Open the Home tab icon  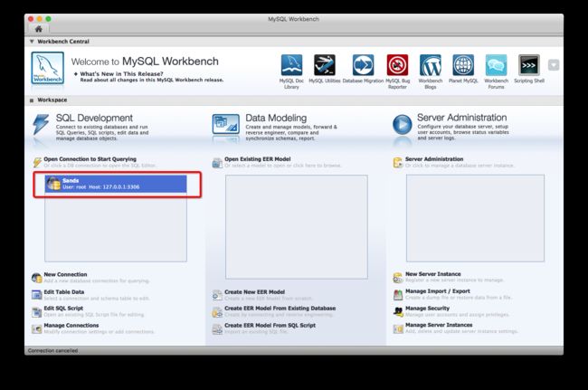(x=38, y=29)
